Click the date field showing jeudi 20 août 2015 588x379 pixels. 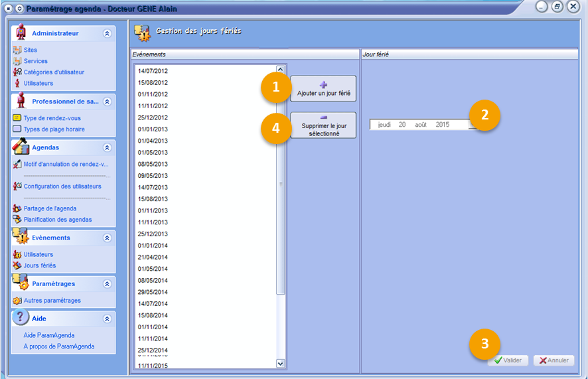point(418,125)
